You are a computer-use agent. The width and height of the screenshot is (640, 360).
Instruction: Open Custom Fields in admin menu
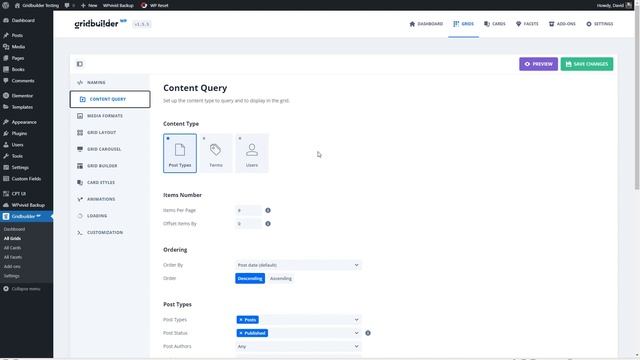pos(26,179)
